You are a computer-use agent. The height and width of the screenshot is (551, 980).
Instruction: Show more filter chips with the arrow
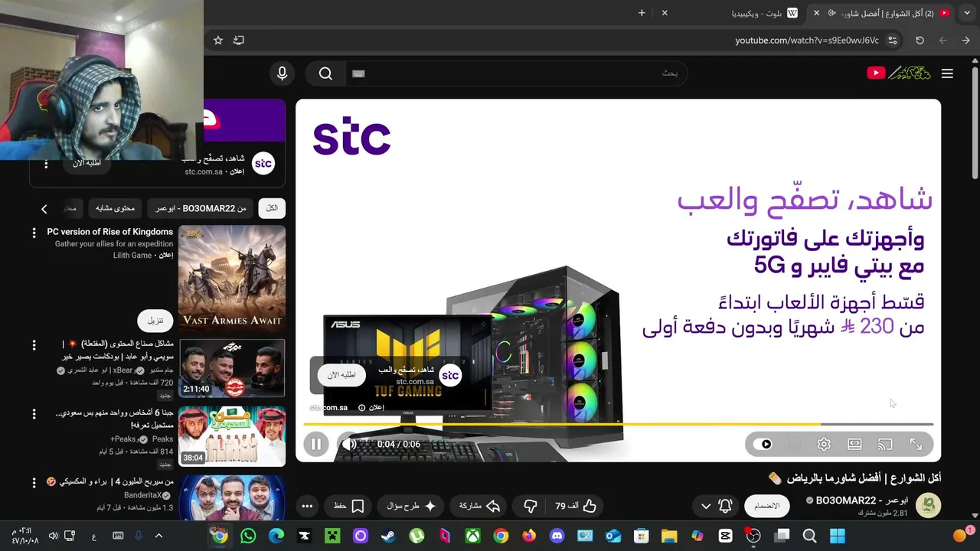point(44,209)
